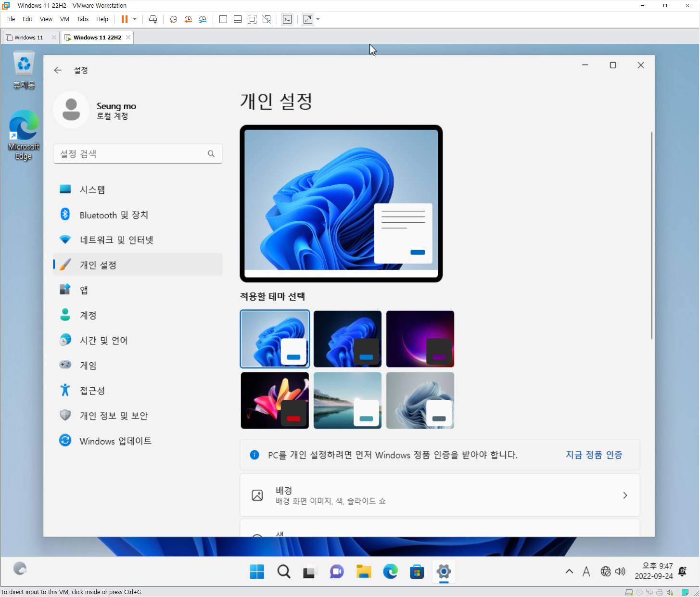Select the Windows light bloom theme
700x597 pixels.
275,339
